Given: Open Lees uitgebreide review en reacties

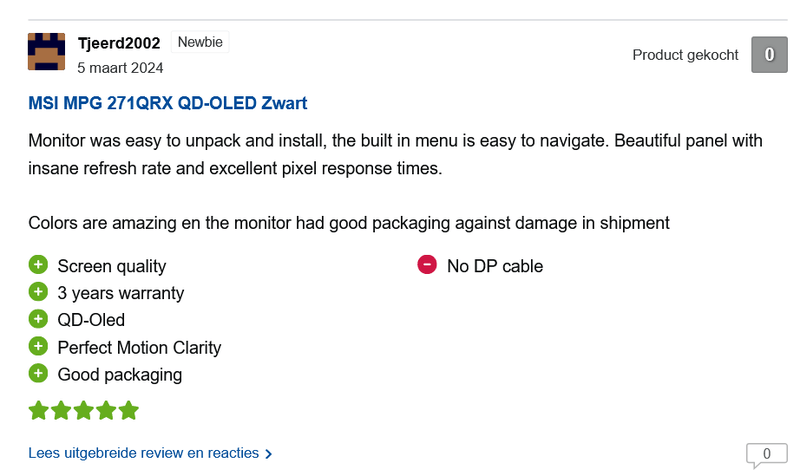Looking at the screenshot, I should pyautogui.click(x=143, y=453).
